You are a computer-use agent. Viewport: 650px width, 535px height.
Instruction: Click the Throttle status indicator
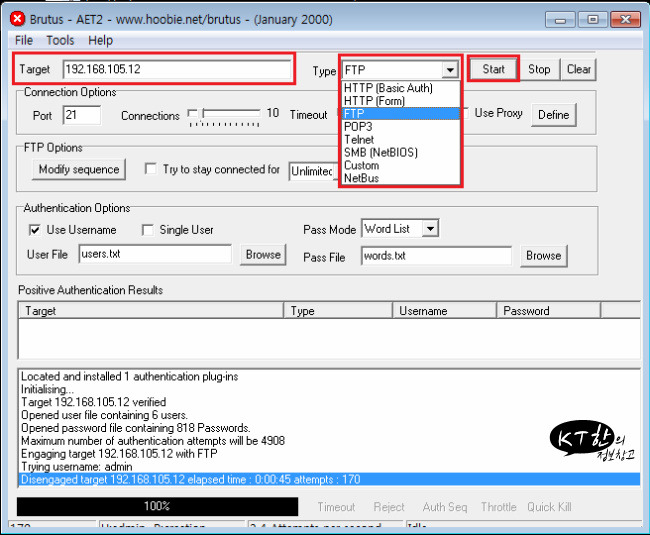[x=498, y=507]
